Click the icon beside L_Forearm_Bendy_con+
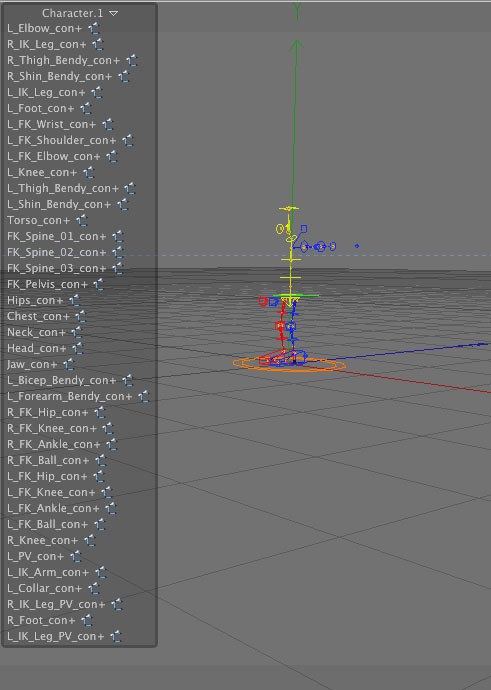This screenshot has width=491, height=690. click(143, 396)
